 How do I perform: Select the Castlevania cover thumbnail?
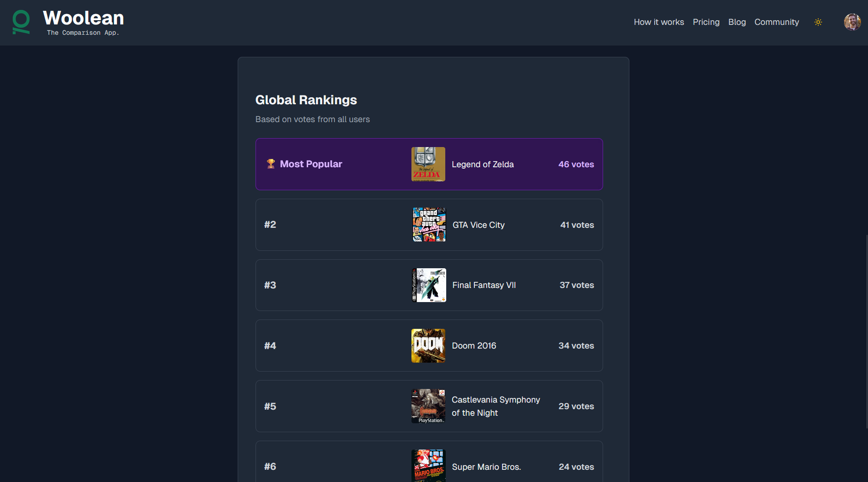428,406
